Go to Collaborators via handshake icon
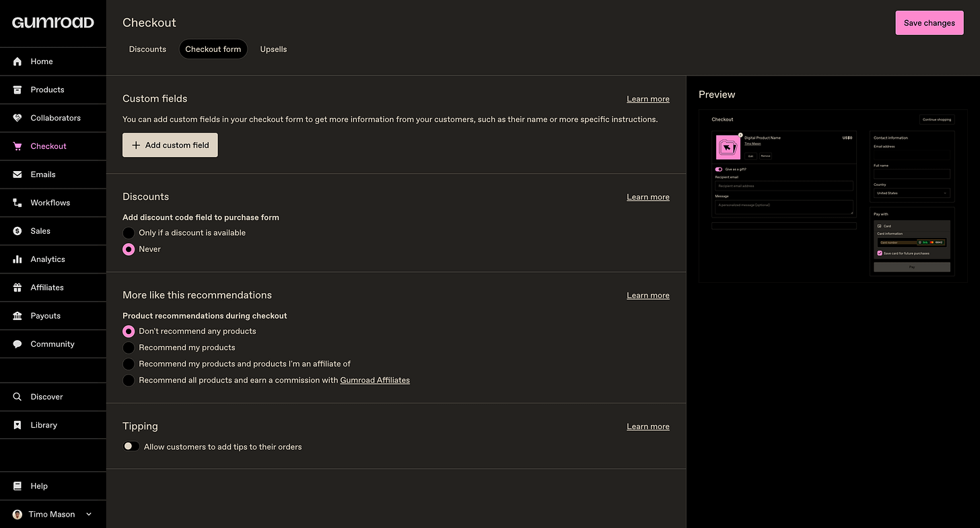Image resolution: width=980 pixels, height=528 pixels. [17, 118]
